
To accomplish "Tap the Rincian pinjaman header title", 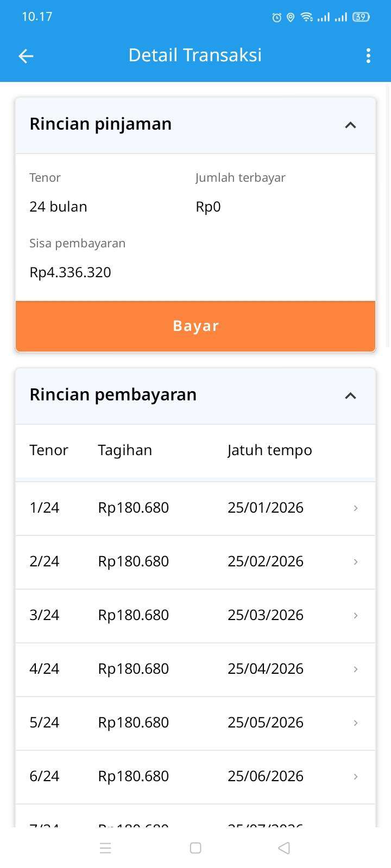I will (x=100, y=124).
